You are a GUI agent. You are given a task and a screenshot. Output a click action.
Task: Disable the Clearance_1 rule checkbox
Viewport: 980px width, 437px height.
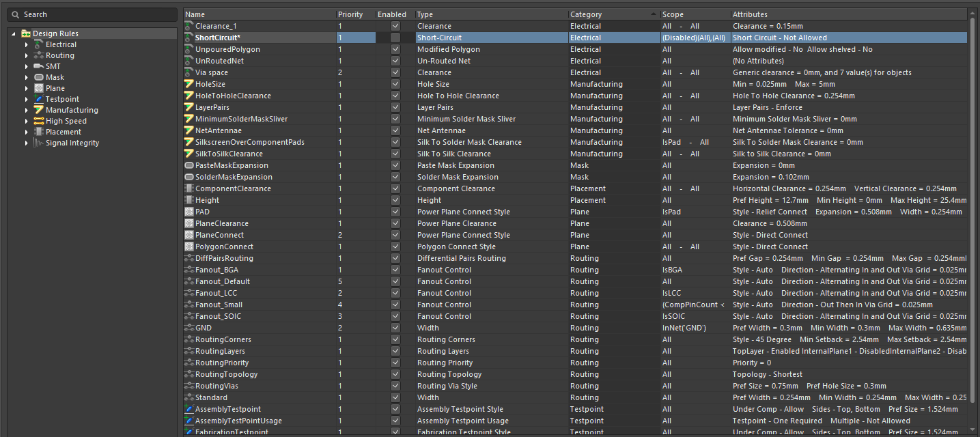395,26
